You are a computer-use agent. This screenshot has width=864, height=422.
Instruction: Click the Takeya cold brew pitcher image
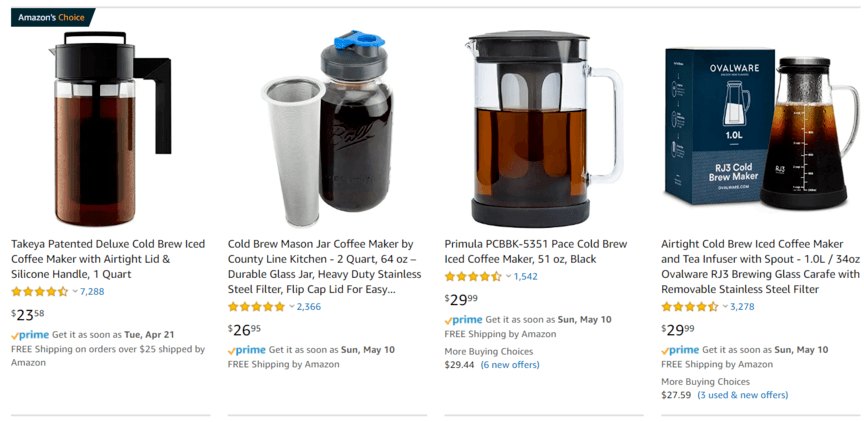pos(110,128)
